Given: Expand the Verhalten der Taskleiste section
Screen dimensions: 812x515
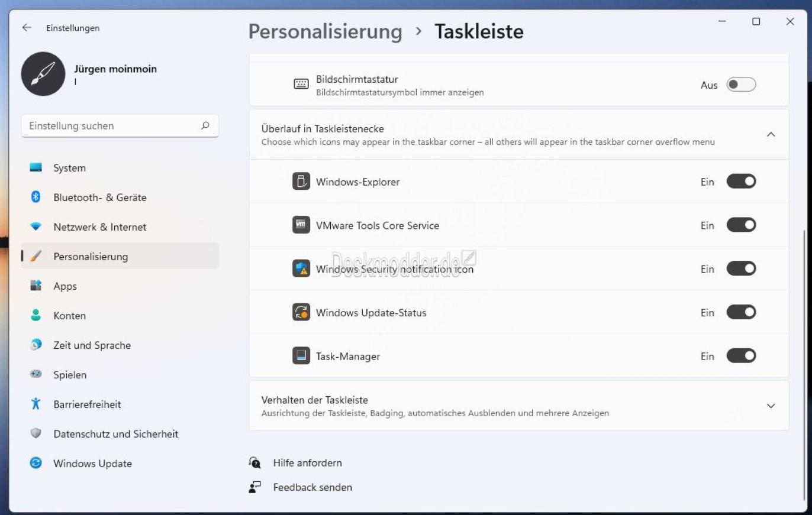Looking at the screenshot, I should click(x=771, y=406).
